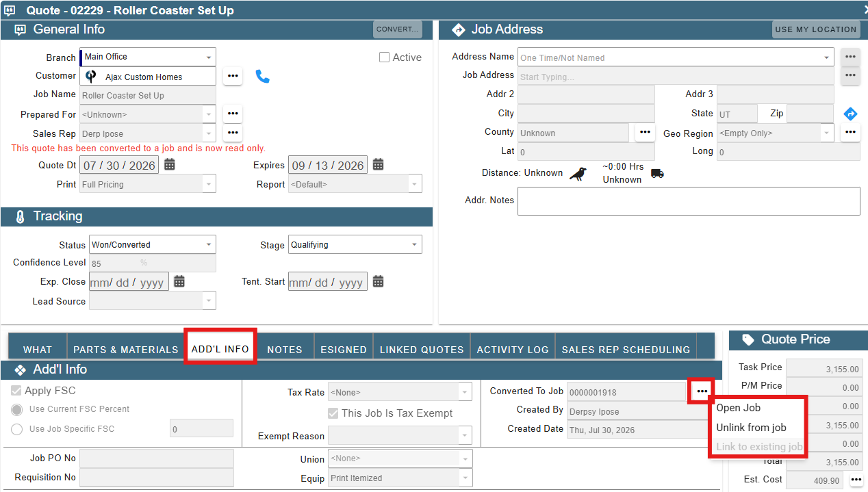Image resolution: width=868 pixels, height=492 pixels.
Task: Click the Job Address header arrow icon
Action: [458, 29]
